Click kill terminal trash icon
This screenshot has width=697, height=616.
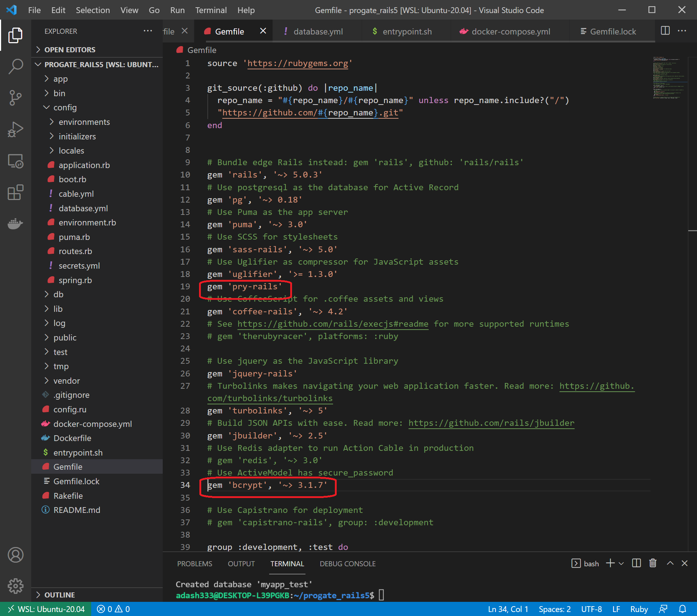[x=653, y=563]
